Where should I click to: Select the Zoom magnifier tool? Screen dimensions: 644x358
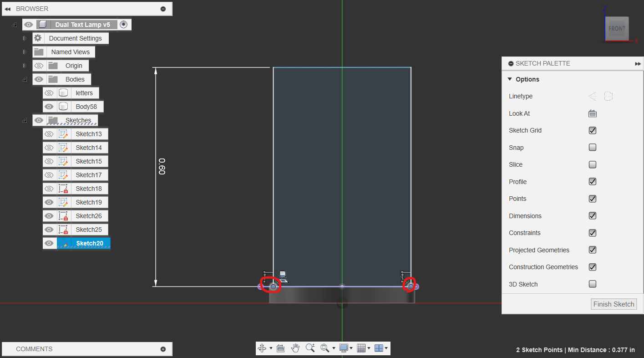(x=310, y=348)
